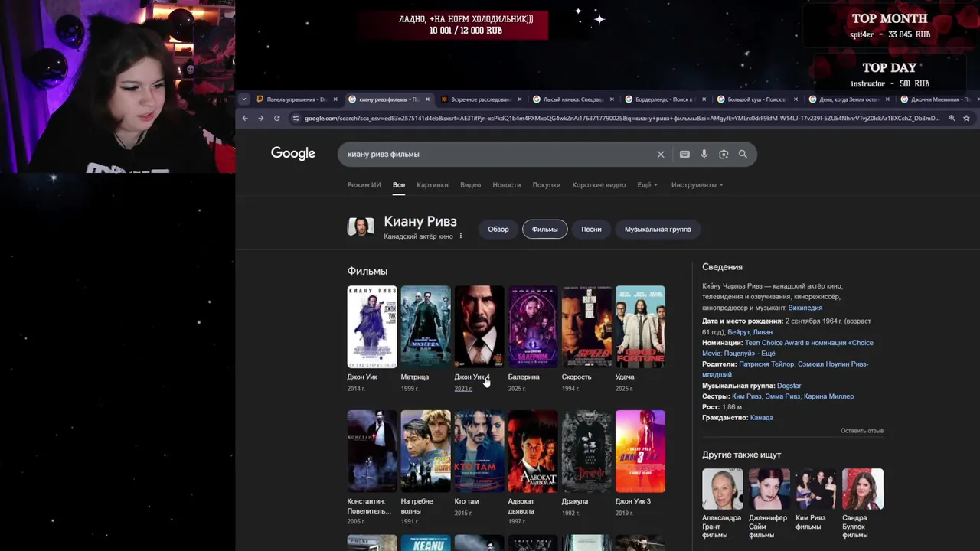This screenshot has height=551, width=980.
Task: Go forward with browser forward arrow
Action: pos(260,118)
